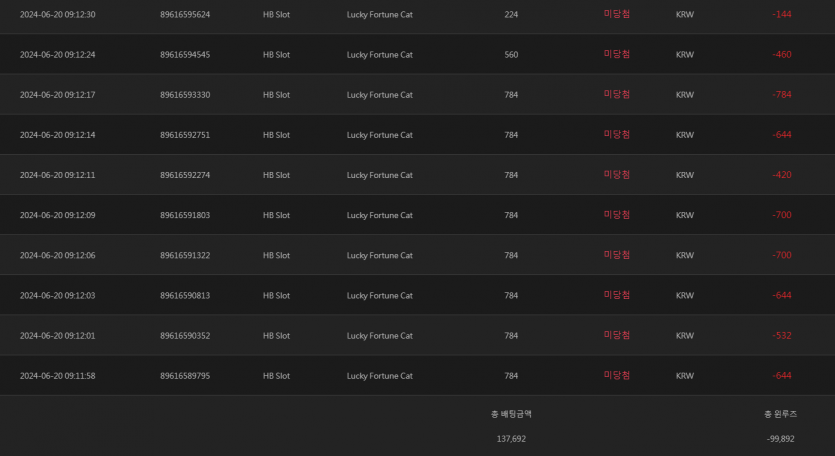Screen dimensions: 835x456
Task: Select timestamp 2024-06-20 09:11:58
Action: tap(58, 376)
